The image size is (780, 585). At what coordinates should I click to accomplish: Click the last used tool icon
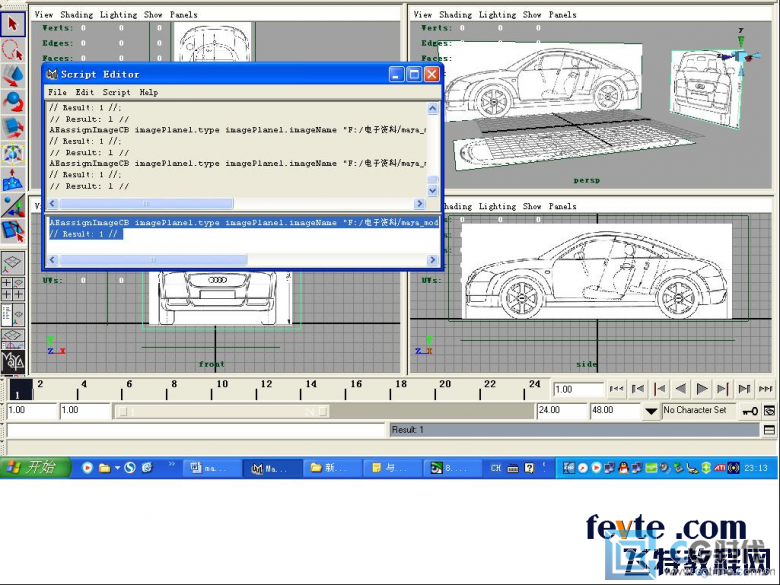pyautogui.click(x=13, y=231)
